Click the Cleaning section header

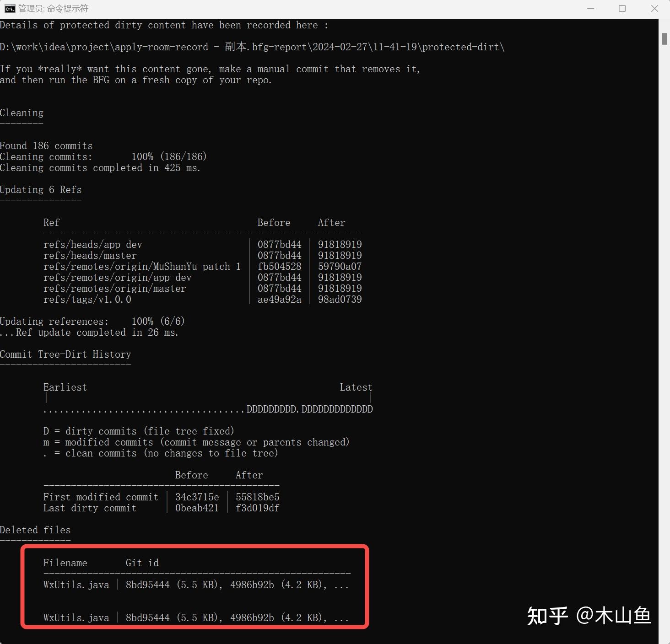click(22, 113)
